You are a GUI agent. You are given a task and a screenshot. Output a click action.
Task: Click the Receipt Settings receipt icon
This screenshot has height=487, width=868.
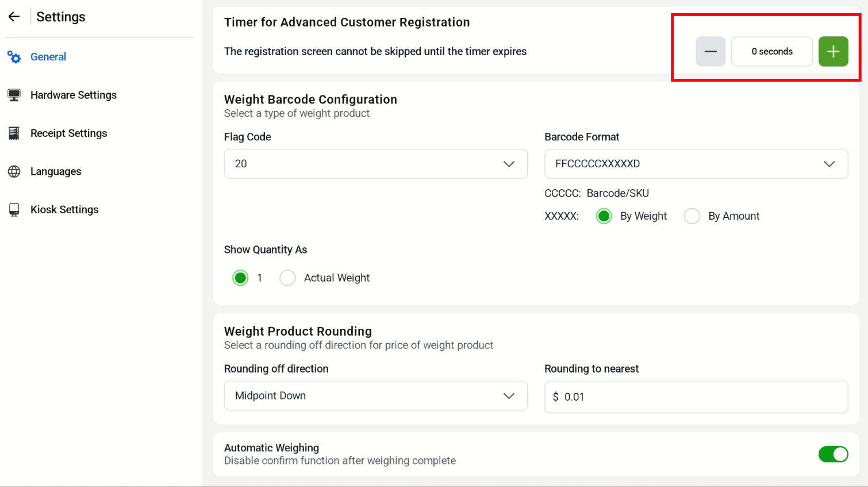coord(14,133)
